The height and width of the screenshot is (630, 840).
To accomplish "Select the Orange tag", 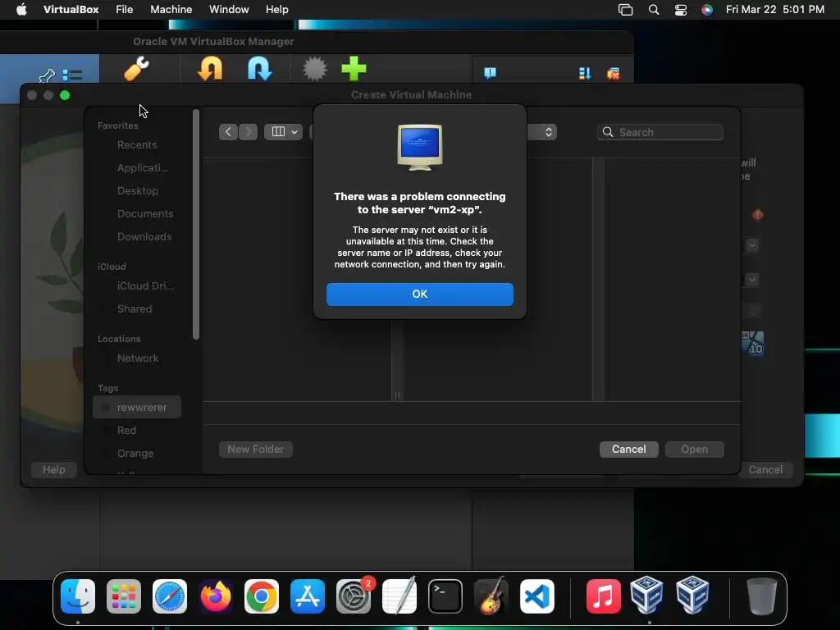I will 135,453.
